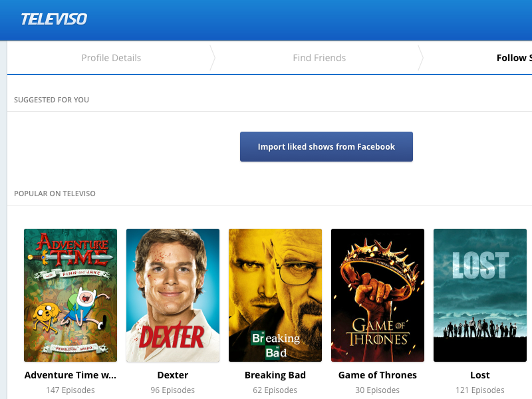Click the 121 Episodes label under Lost
This screenshot has height=399, width=532.
click(480, 390)
